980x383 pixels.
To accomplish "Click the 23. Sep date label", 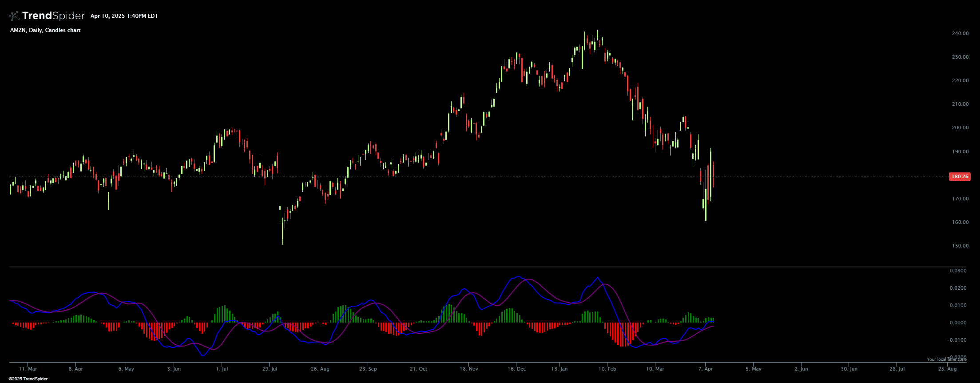I will pyautogui.click(x=368, y=369).
